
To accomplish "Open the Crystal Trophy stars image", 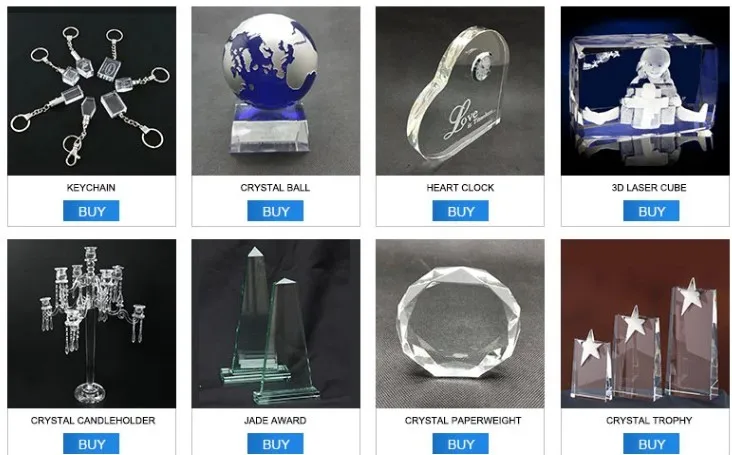I will [x=645, y=324].
